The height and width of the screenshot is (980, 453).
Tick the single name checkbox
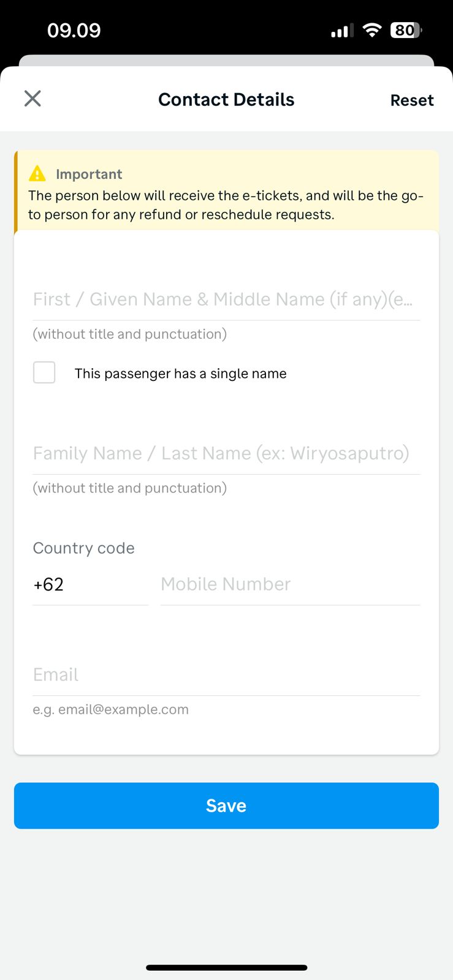click(44, 372)
